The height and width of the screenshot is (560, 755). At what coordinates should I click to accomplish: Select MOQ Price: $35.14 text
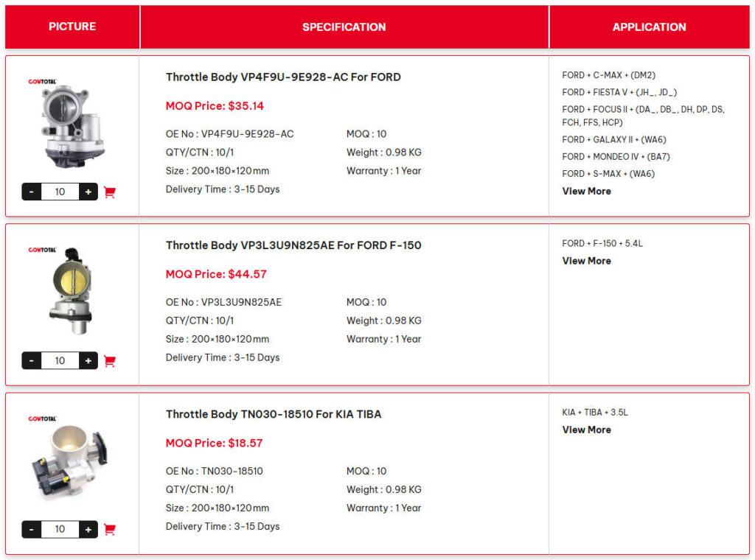[215, 106]
